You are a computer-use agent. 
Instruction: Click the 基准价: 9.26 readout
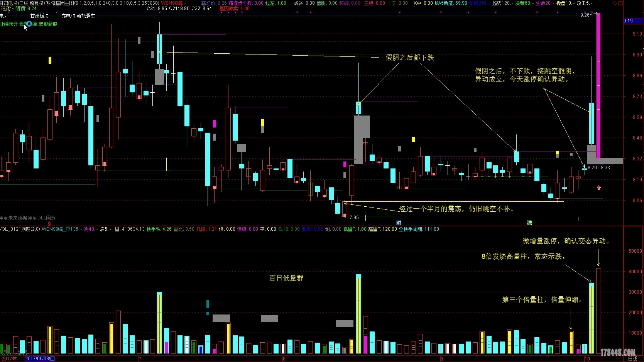pos(214,3)
